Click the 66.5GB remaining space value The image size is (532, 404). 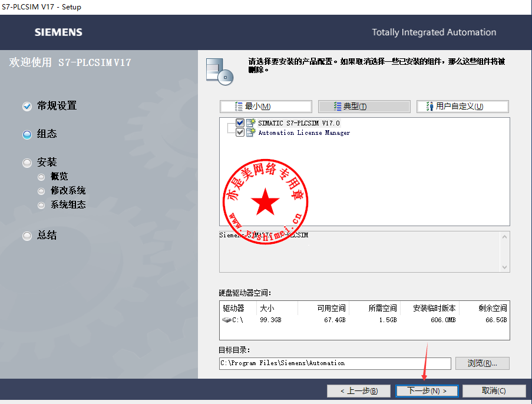point(496,320)
